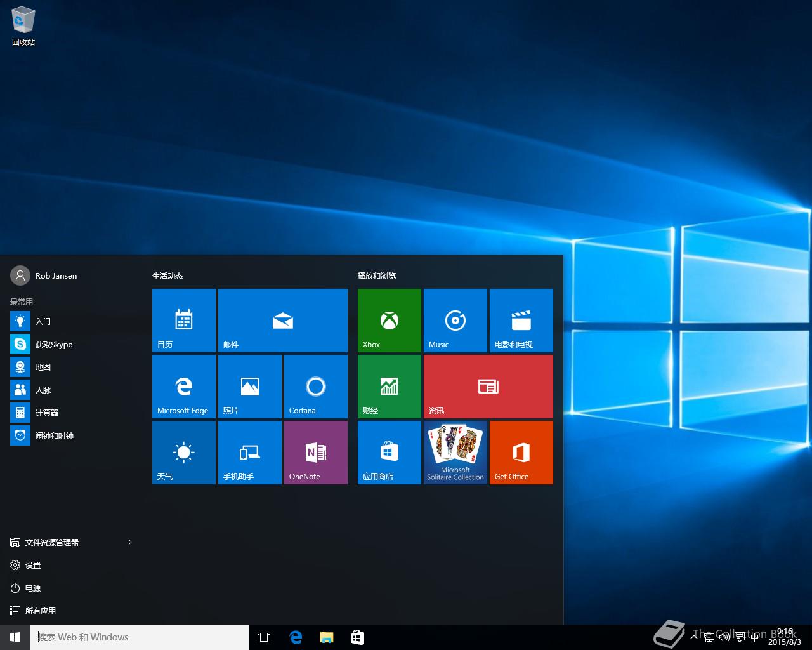Click the 最常用 section label
812x650 pixels.
tap(22, 302)
